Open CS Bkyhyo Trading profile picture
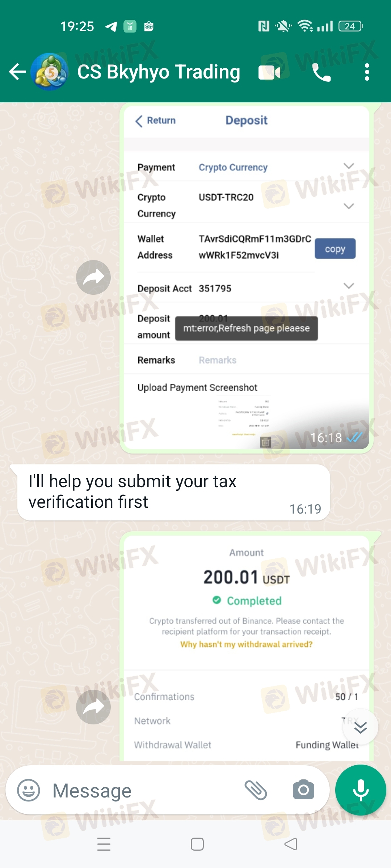 50,72
